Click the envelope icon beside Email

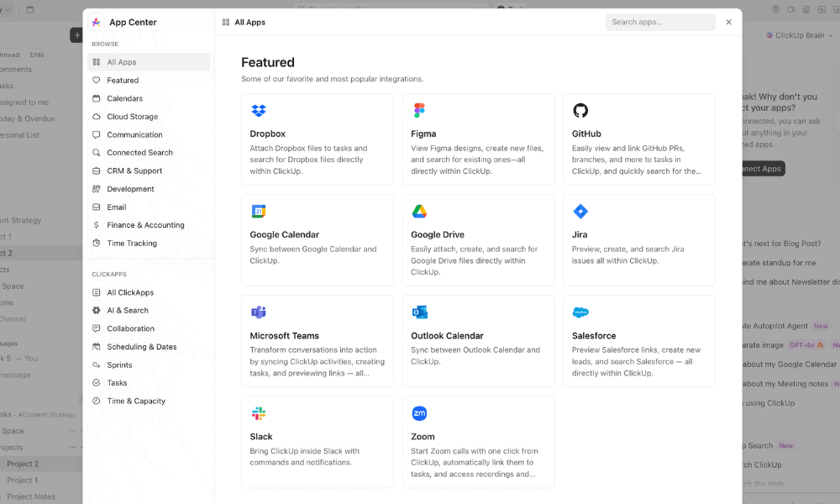pyautogui.click(x=97, y=207)
